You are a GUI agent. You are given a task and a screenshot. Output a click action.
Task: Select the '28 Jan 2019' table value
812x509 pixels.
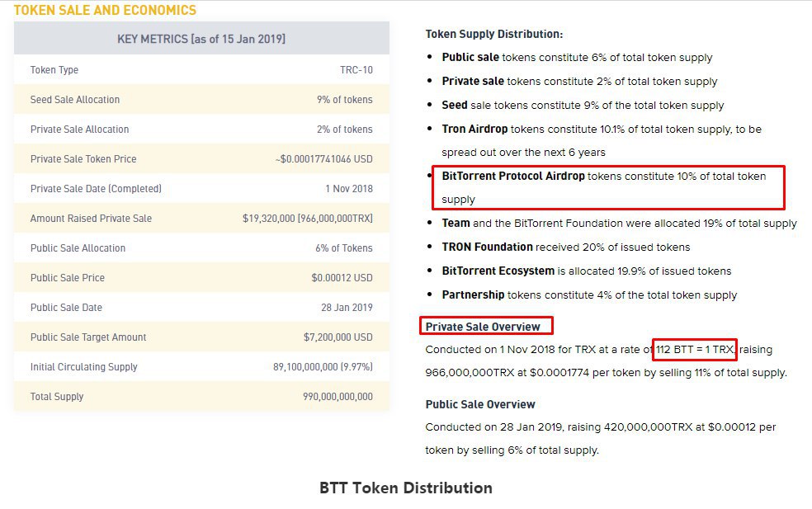coord(347,308)
